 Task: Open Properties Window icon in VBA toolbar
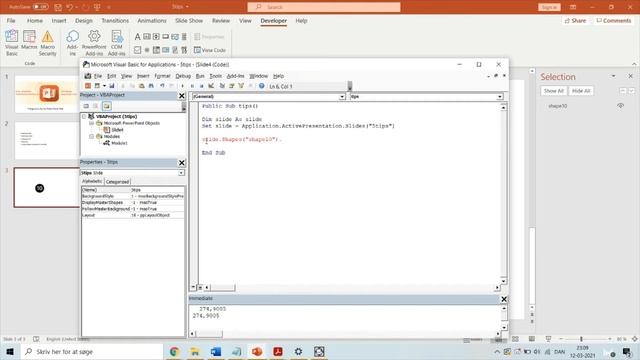click(x=231, y=86)
